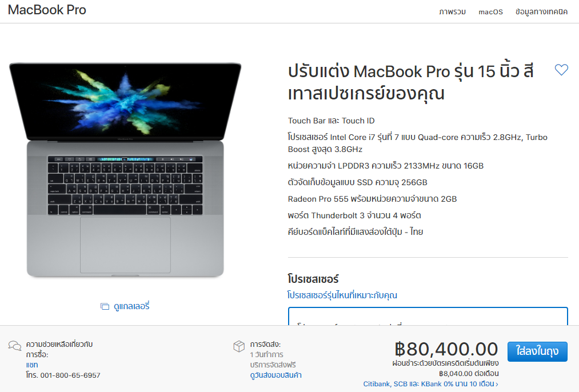Click the chat bubbles help icon
Image resolution: width=579 pixels, height=392 pixels.
(15, 346)
